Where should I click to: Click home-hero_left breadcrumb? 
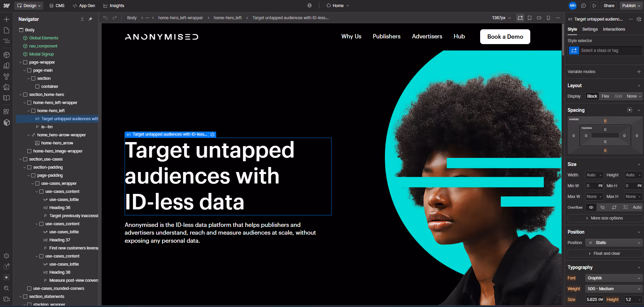[x=227, y=18]
